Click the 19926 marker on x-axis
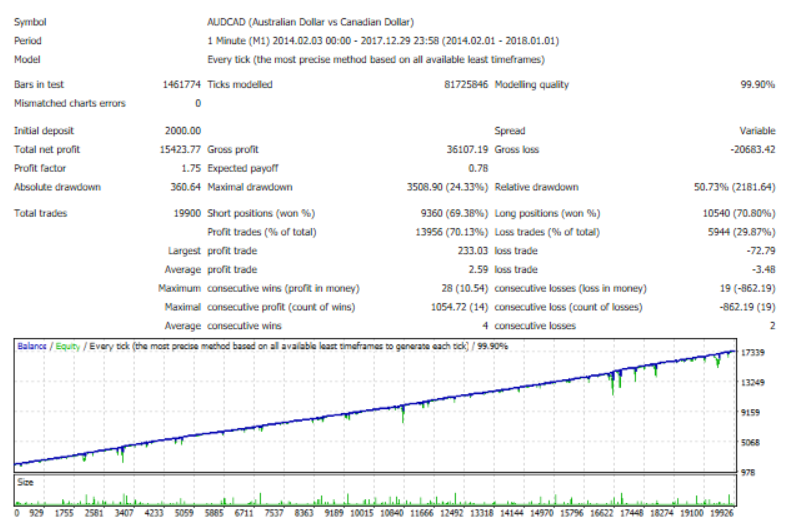 click(x=722, y=513)
